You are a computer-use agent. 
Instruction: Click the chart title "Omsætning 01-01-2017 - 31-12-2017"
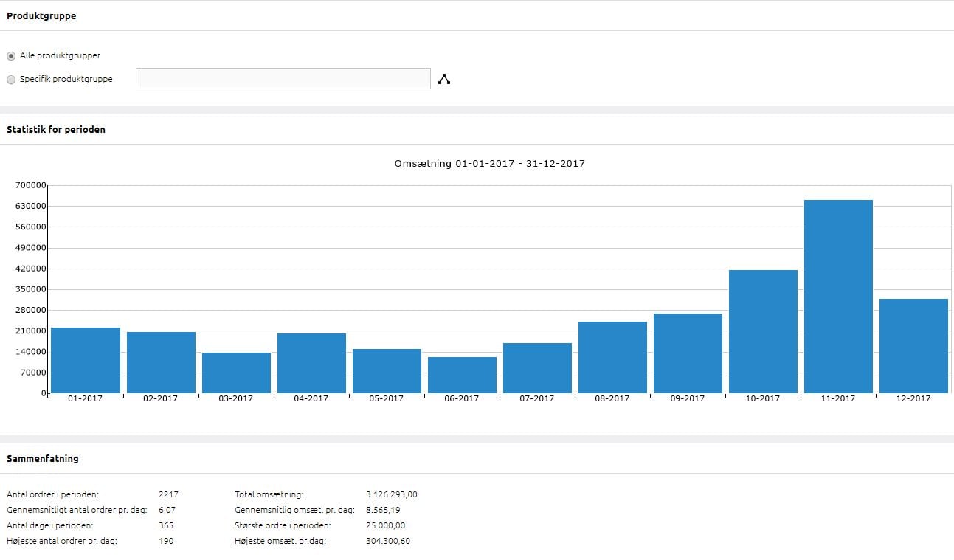point(490,164)
